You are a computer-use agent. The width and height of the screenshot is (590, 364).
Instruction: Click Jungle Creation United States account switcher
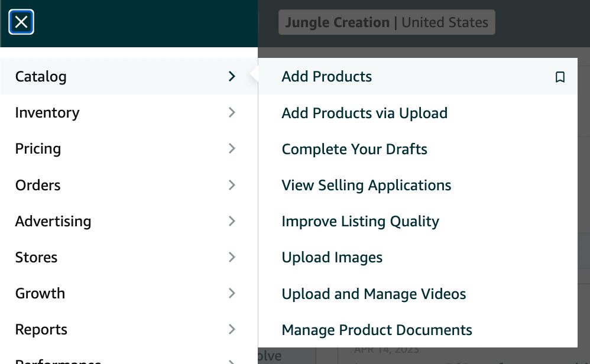(x=387, y=22)
